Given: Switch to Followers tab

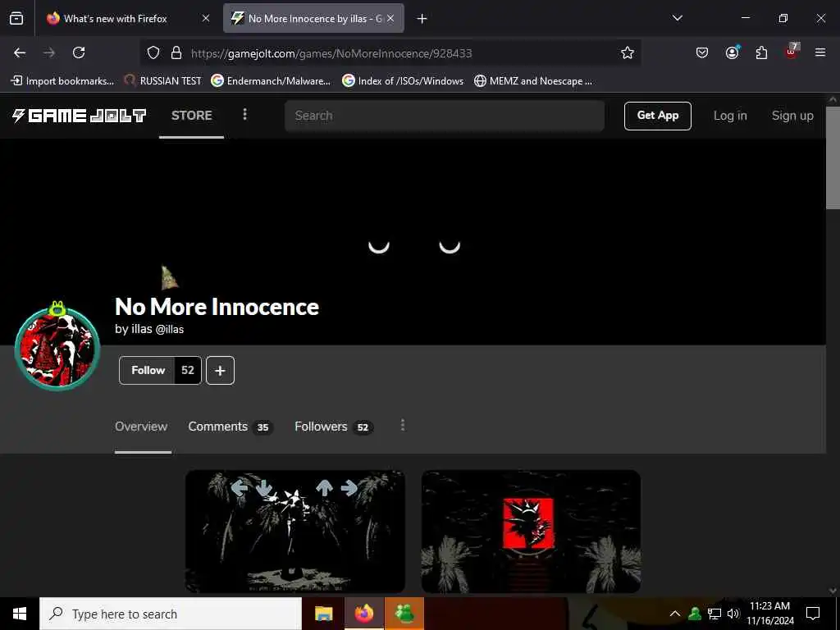Looking at the screenshot, I should 334,427.
